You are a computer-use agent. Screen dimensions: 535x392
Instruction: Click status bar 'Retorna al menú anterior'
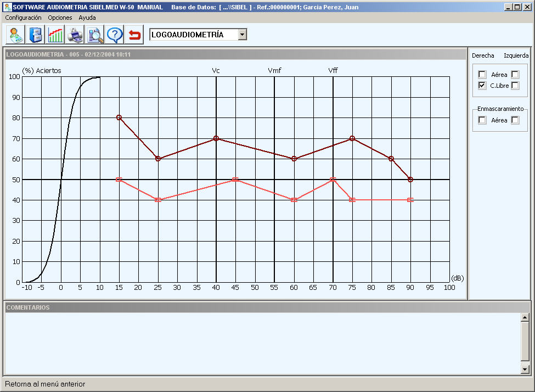pos(45,384)
